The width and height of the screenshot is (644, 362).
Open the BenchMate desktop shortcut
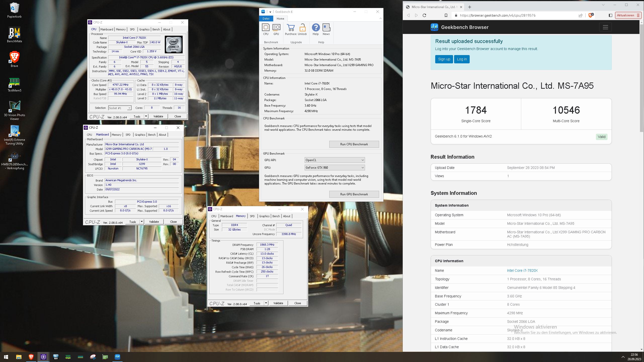[14, 35]
